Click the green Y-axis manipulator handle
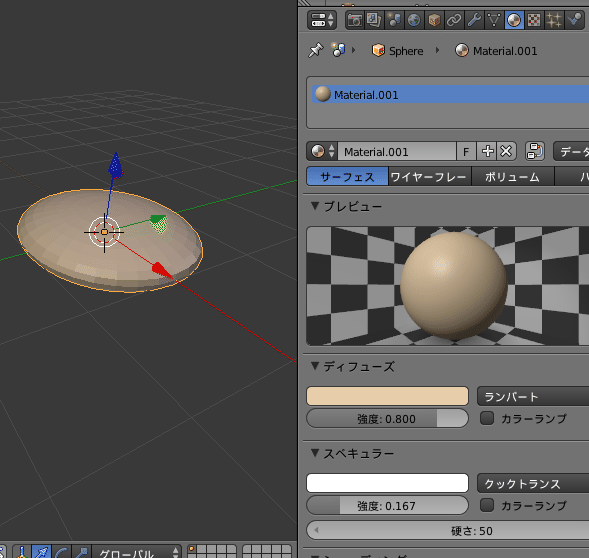589x558 pixels. (158, 224)
